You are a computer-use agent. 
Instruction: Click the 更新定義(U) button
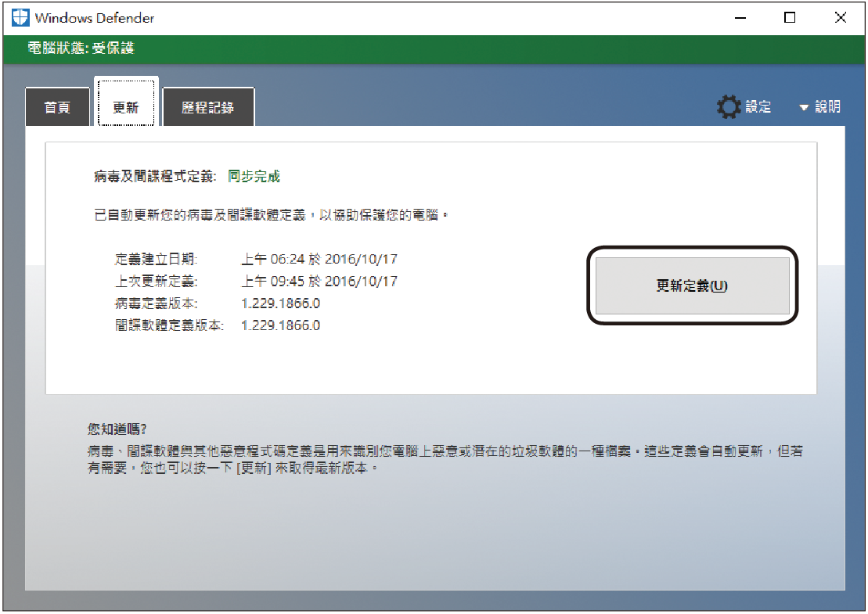[x=692, y=285]
